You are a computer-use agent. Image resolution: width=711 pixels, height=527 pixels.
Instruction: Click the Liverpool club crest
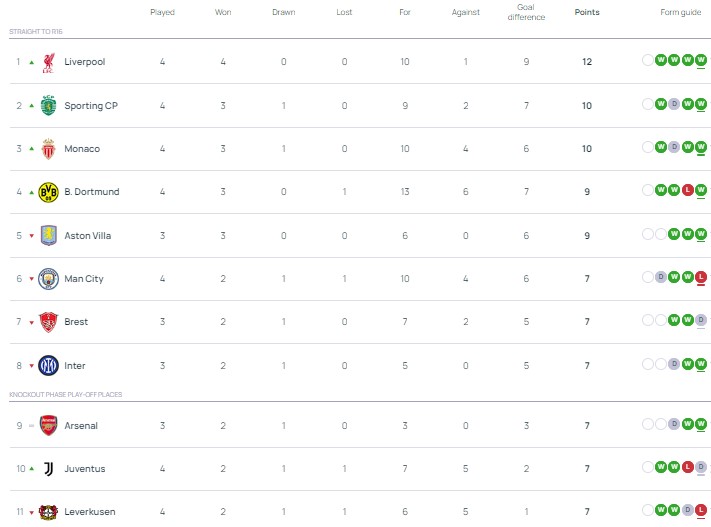tap(48, 62)
